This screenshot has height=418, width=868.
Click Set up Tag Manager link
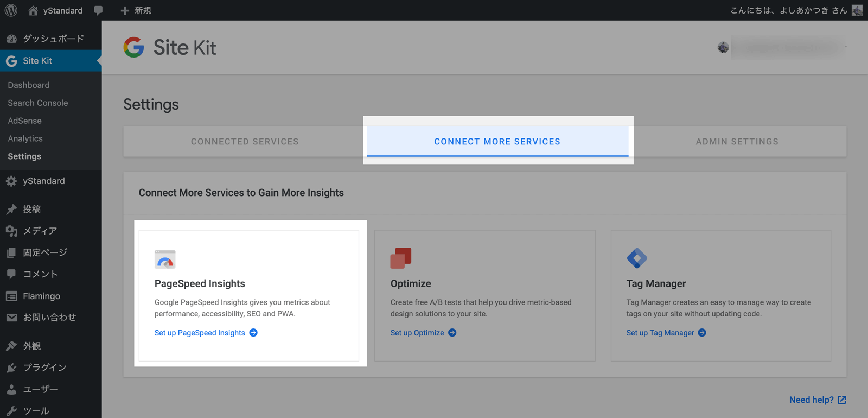tap(660, 333)
